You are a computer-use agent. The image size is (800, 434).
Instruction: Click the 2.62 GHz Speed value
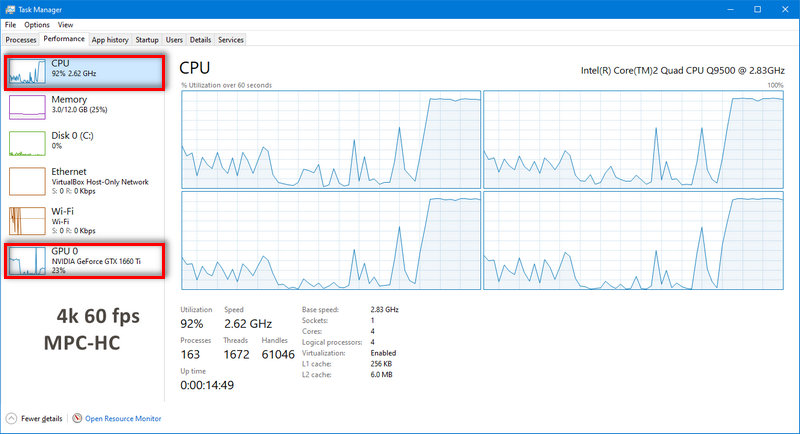point(248,324)
